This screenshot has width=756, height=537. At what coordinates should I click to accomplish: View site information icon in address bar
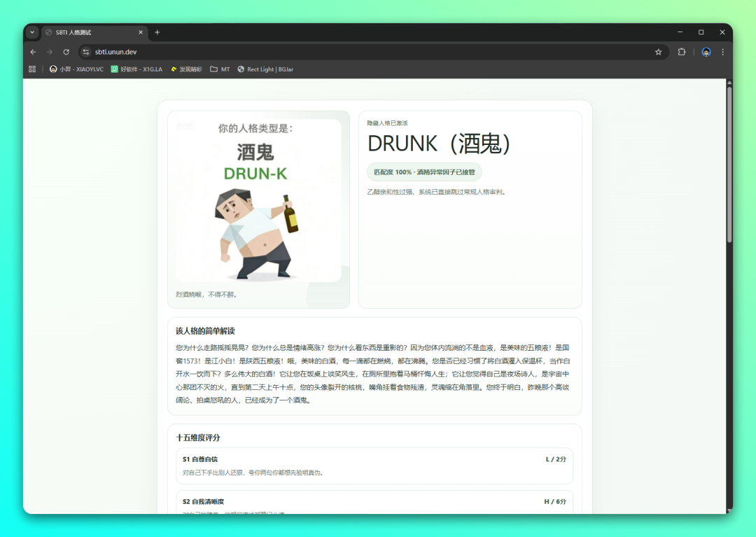pyautogui.click(x=86, y=52)
